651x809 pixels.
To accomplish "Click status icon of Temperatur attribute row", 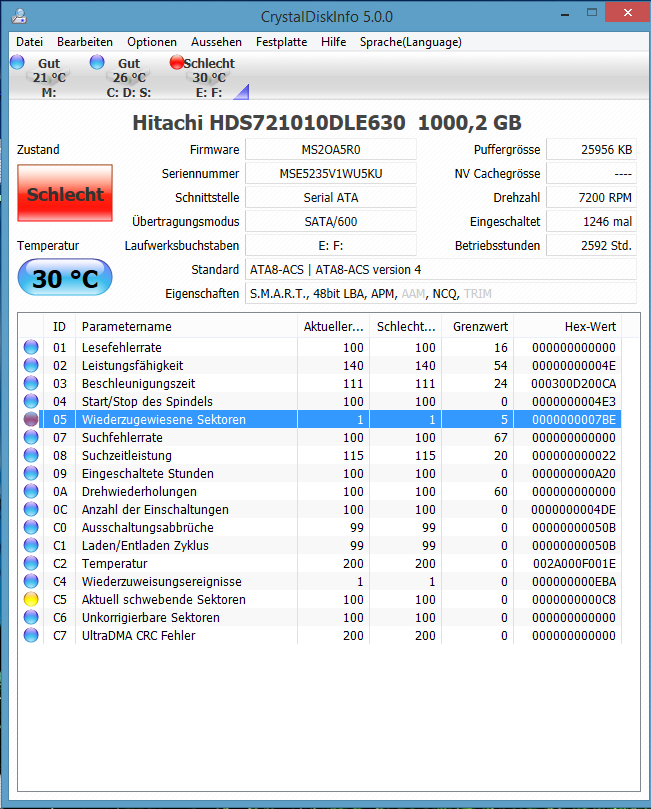I will [x=31, y=563].
